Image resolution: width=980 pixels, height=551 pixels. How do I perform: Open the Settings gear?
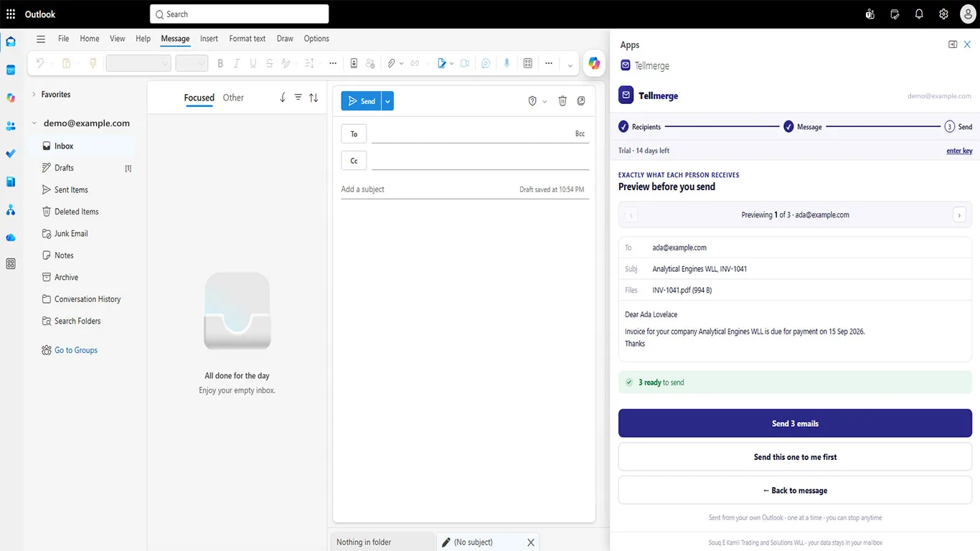pyautogui.click(x=943, y=14)
